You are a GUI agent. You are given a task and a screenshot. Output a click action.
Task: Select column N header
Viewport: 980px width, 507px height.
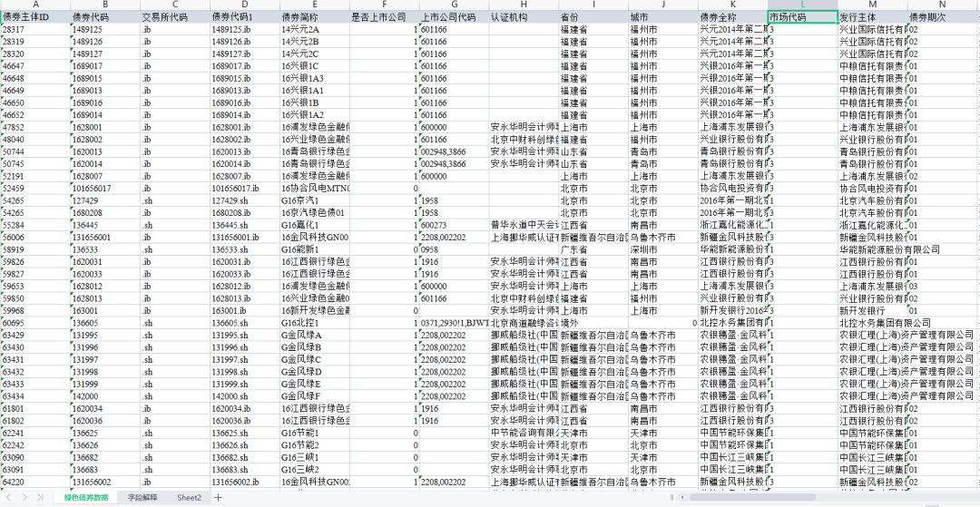coord(943,5)
